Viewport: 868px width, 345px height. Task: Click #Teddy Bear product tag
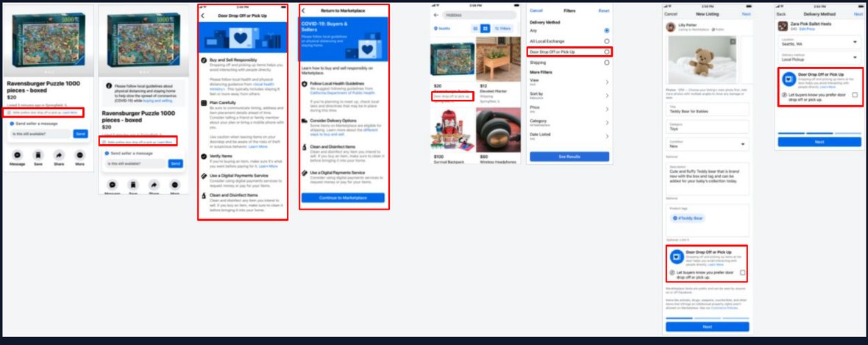click(688, 218)
